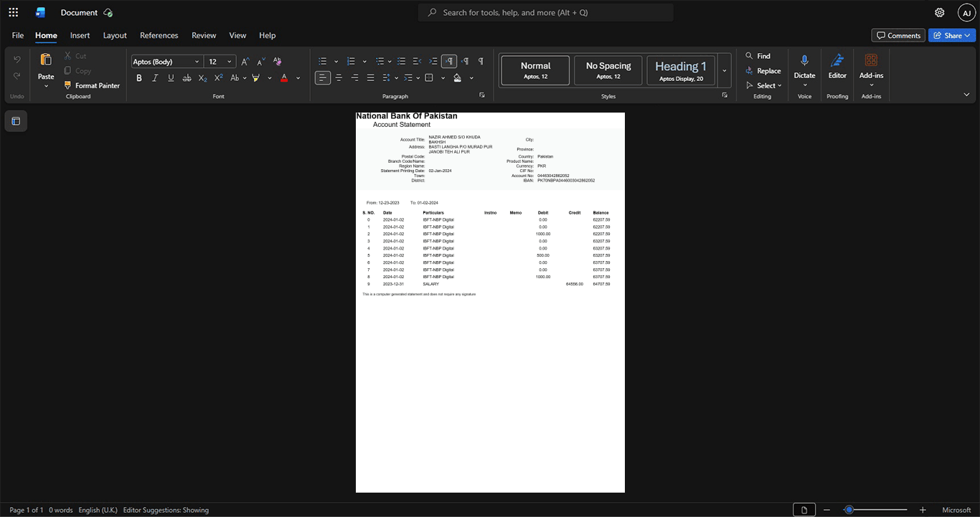The width and height of the screenshot is (980, 517).
Task: Open the settings gear icon
Action: (939, 12)
